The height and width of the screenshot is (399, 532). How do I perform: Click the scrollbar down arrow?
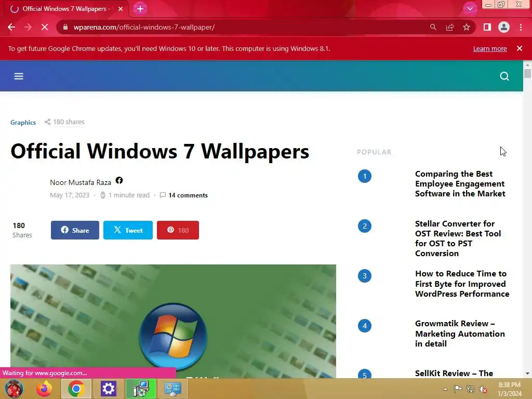point(527,374)
